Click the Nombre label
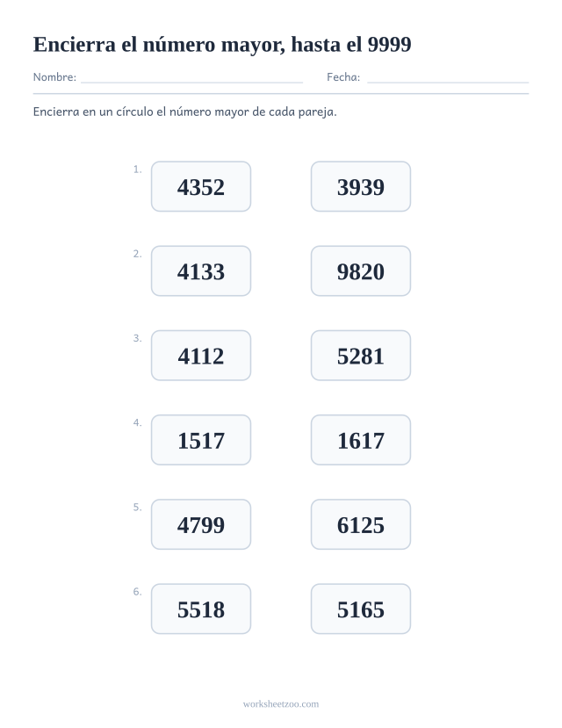 pos(54,77)
